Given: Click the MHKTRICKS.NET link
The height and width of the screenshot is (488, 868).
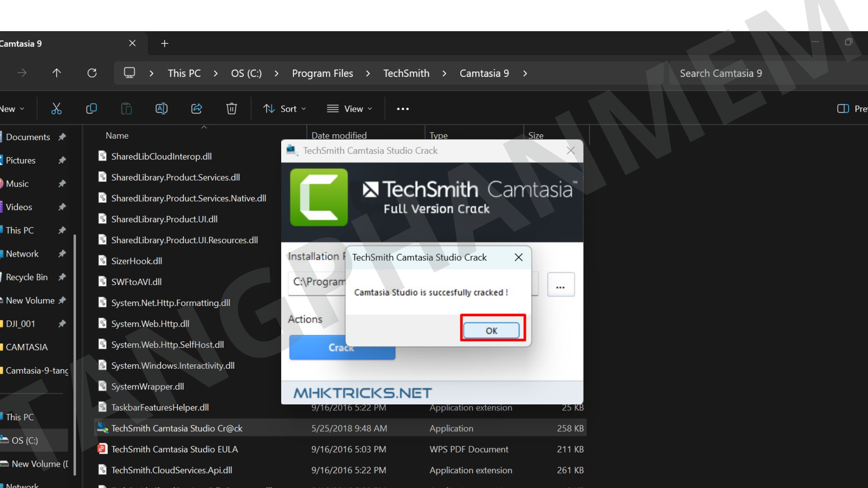Looking at the screenshot, I should [x=363, y=393].
